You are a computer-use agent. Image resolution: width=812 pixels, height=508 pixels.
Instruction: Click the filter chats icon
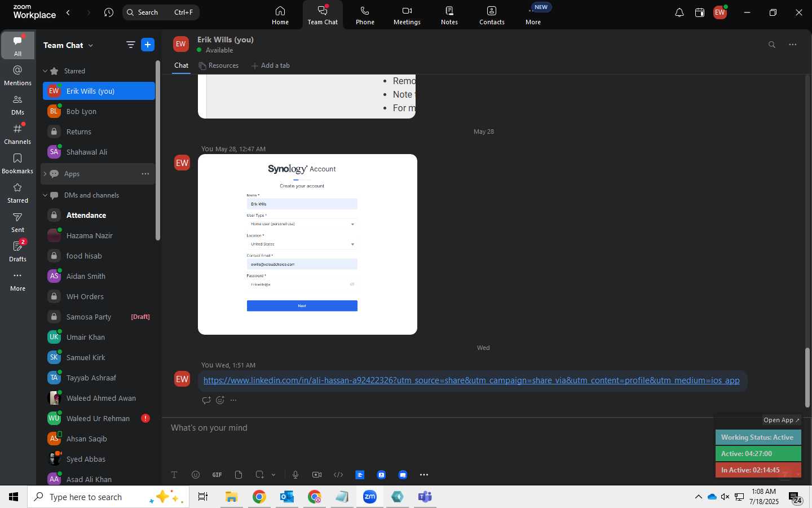[x=130, y=45]
